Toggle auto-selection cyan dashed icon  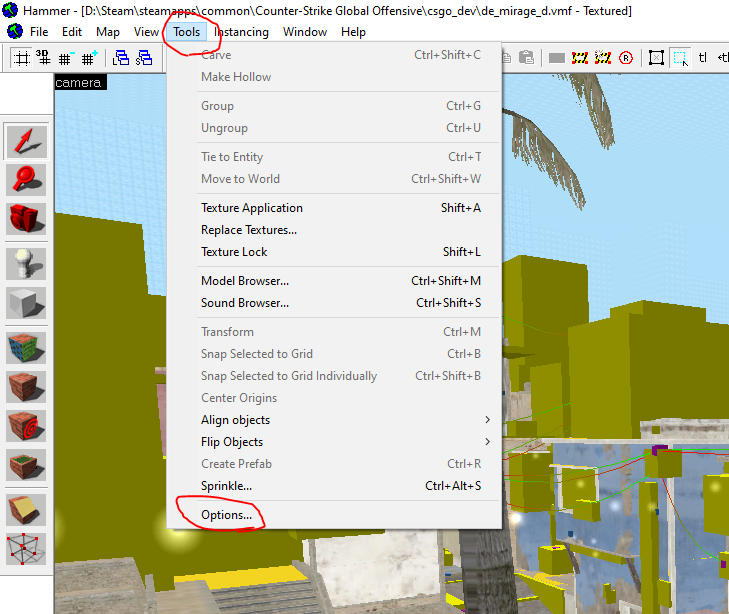[681, 58]
